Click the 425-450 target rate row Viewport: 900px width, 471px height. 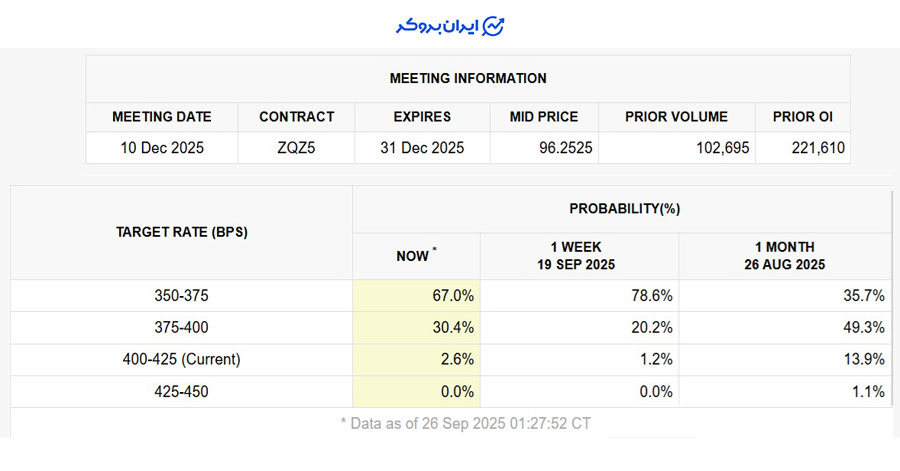(x=181, y=392)
